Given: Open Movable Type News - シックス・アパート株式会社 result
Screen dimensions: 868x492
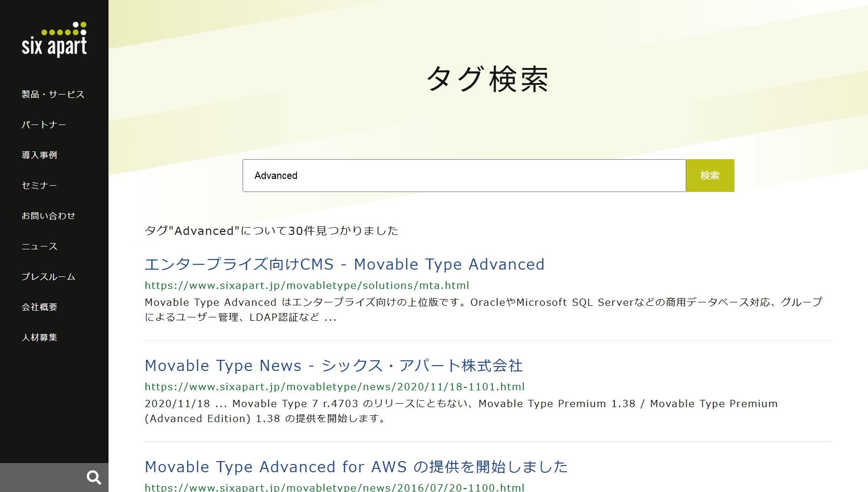Looking at the screenshot, I should tap(334, 366).
